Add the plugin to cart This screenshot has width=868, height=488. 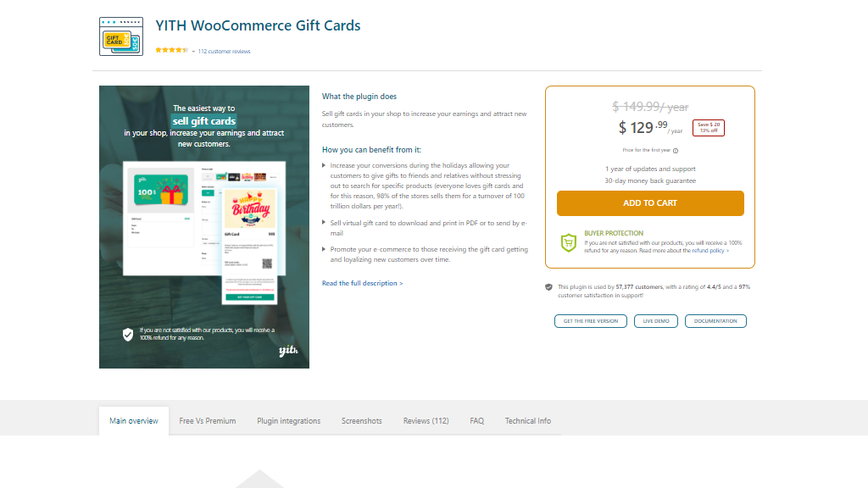click(650, 203)
